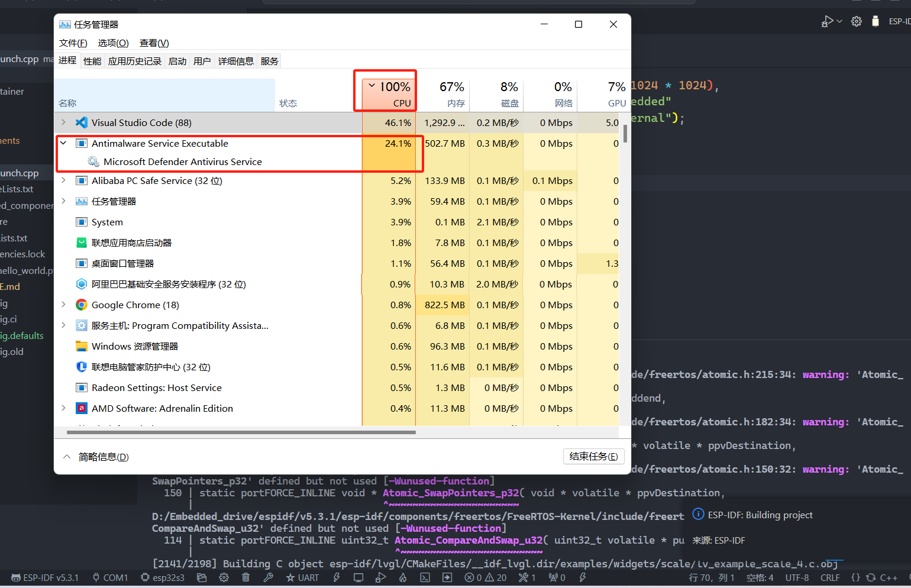Click the trash full-clean icon in status bar
The height and width of the screenshot is (588, 911).
(245, 577)
